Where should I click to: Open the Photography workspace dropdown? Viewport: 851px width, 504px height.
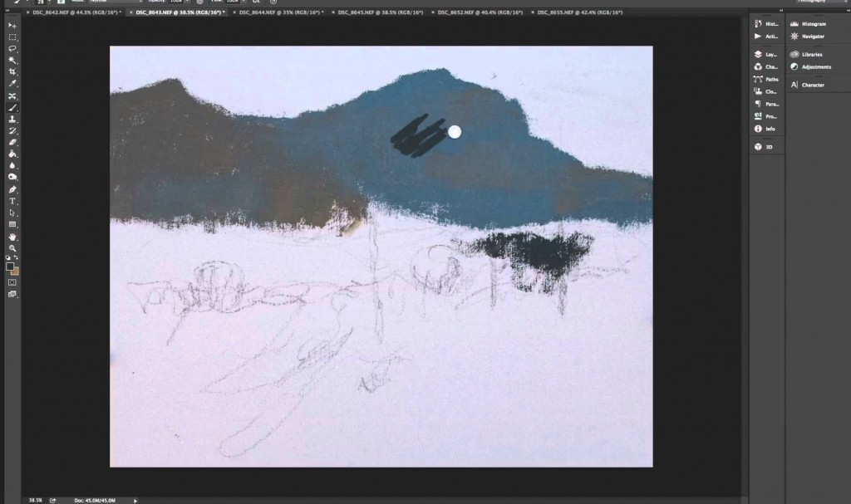pos(822,2)
